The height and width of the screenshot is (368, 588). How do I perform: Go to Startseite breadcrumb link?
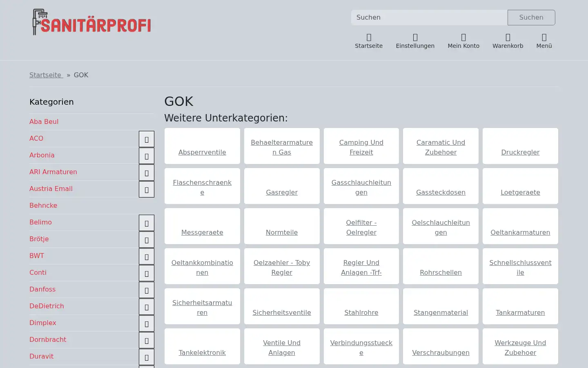(46, 75)
